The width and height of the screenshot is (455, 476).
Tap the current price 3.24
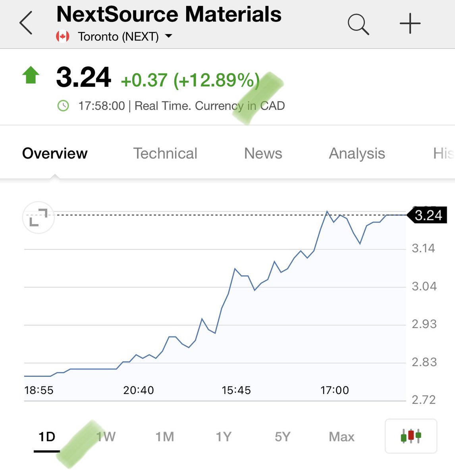(x=83, y=77)
